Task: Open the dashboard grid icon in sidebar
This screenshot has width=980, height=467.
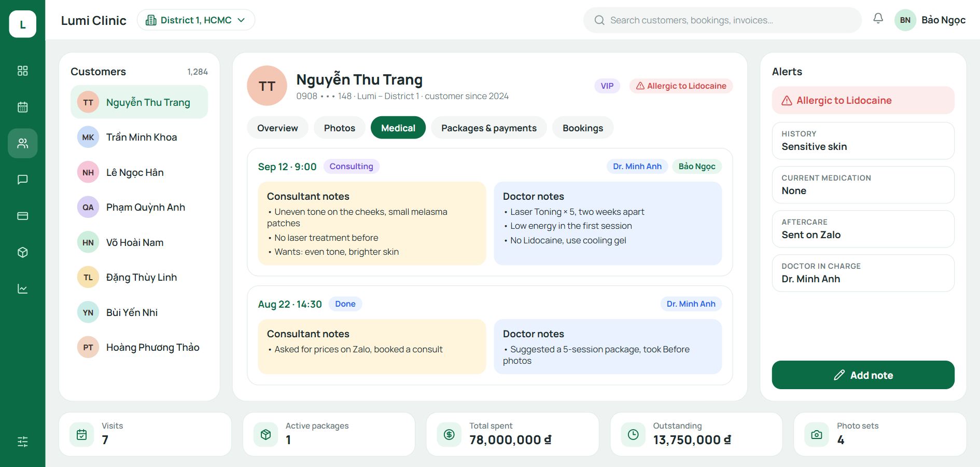Action: pyautogui.click(x=22, y=71)
